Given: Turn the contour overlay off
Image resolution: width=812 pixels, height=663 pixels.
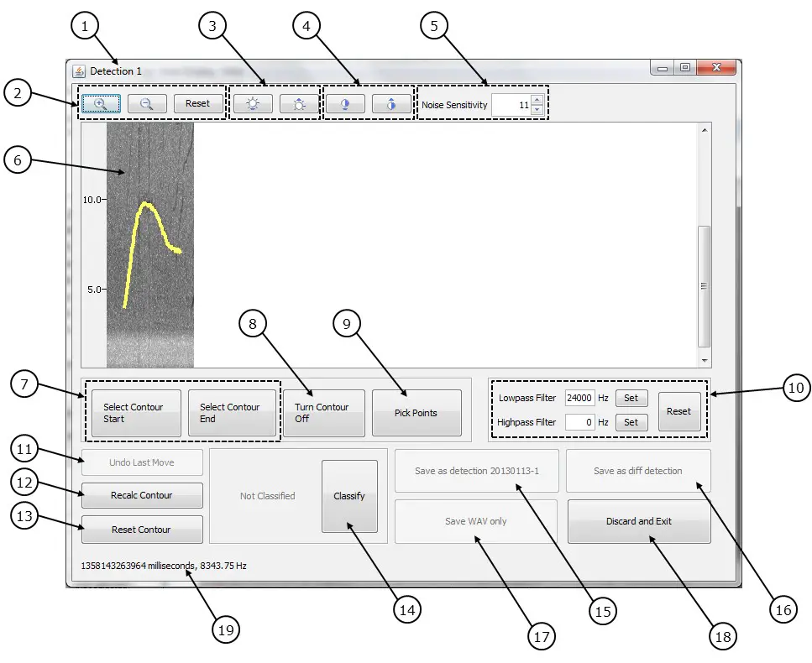Looking at the screenshot, I should [323, 412].
